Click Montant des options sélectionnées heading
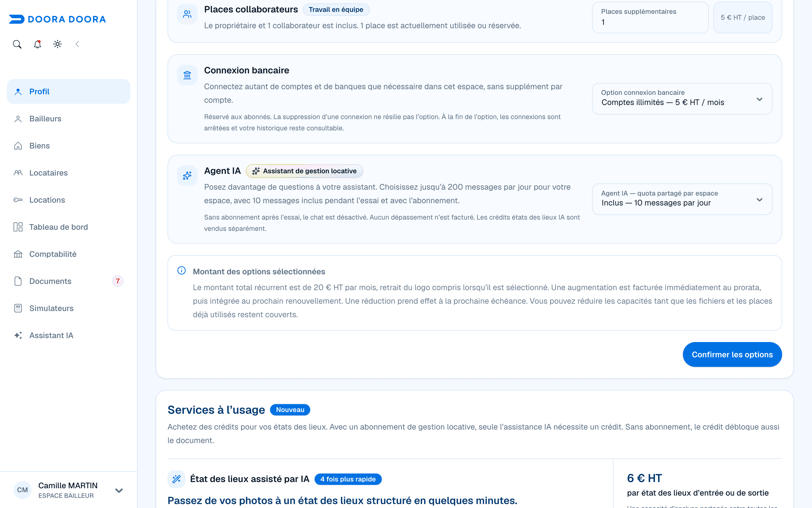 pyautogui.click(x=259, y=271)
